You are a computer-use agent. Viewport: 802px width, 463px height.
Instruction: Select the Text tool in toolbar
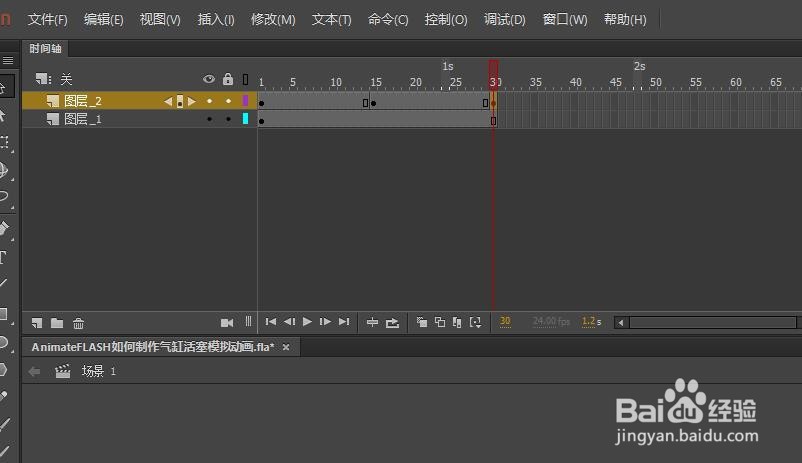tap(3, 257)
